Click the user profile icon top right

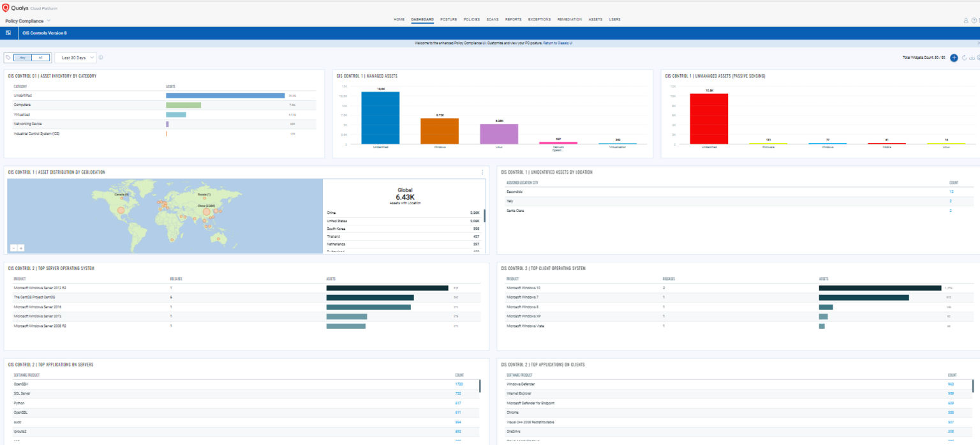965,19
